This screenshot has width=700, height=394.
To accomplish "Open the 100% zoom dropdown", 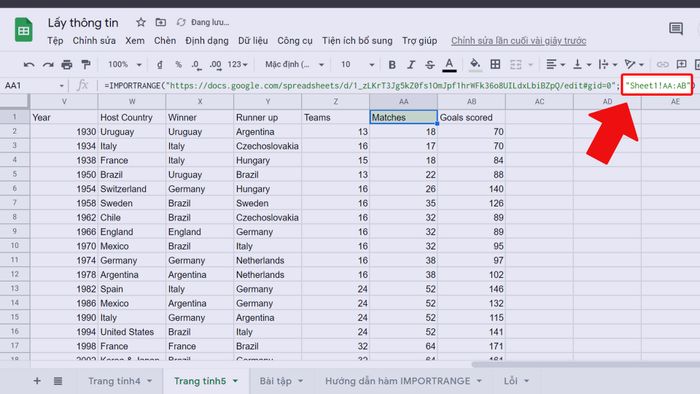I will [125, 65].
